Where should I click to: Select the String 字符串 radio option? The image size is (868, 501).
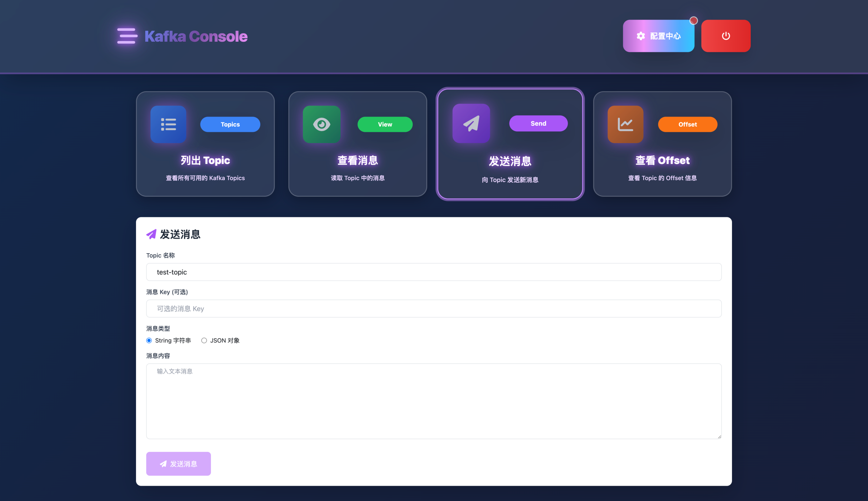149,340
